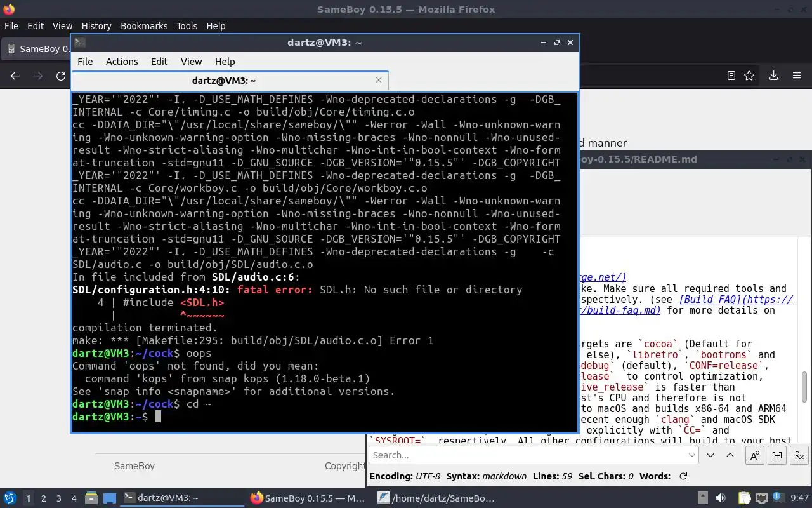Reload the Firefox page
The height and width of the screenshot is (508, 812).
click(x=61, y=76)
